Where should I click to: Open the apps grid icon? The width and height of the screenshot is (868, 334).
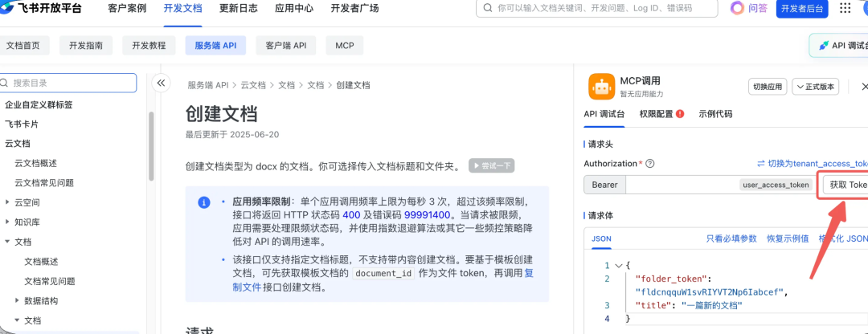click(x=845, y=8)
